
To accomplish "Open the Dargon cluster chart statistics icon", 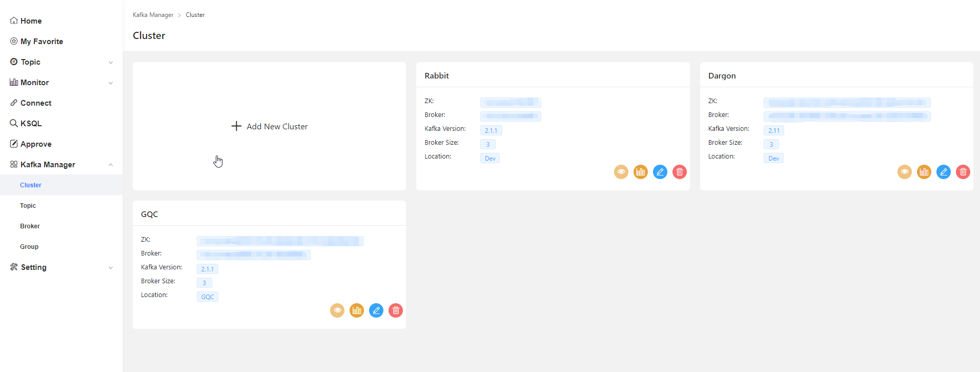I will tap(924, 172).
